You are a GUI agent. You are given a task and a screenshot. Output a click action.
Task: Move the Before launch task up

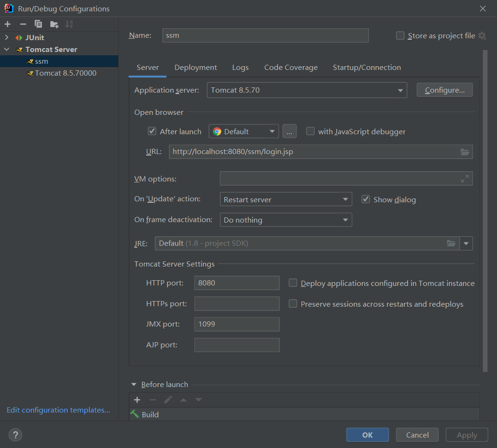click(x=183, y=400)
